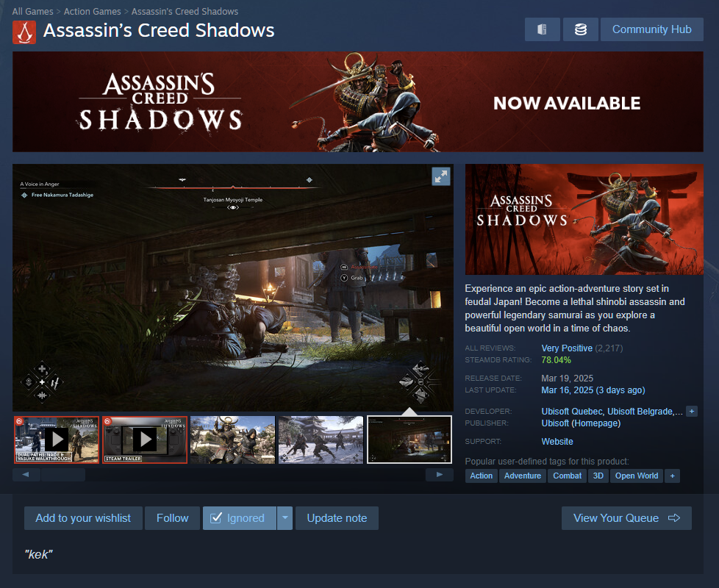Open Ubisoft Quebec developer link
This screenshot has height=588, width=719.
[x=572, y=411]
